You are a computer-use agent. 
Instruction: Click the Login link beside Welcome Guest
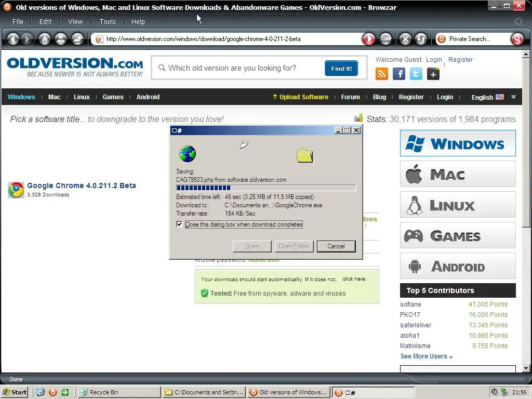[x=434, y=60]
